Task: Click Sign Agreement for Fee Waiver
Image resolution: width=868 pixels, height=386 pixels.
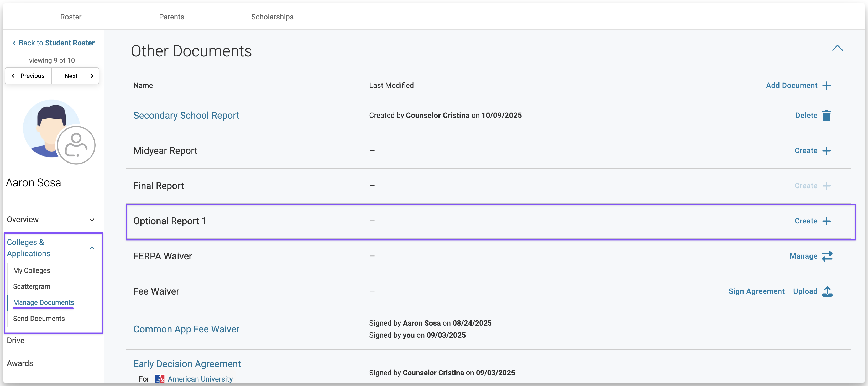Action: click(x=756, y=291)
